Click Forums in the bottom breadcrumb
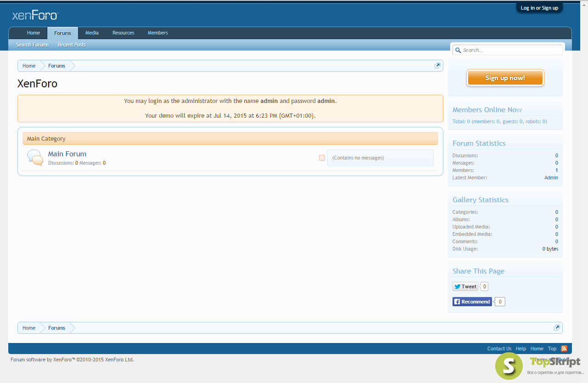 coord(57,328)
